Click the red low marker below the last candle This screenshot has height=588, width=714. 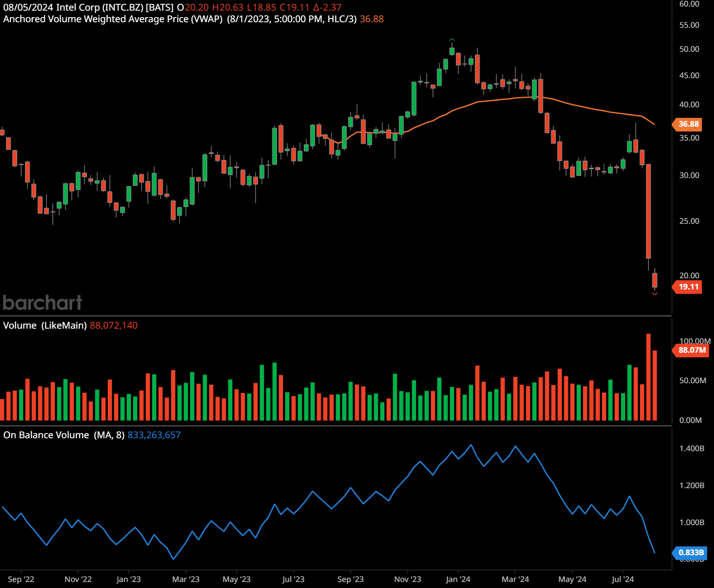tap(655, 293)
